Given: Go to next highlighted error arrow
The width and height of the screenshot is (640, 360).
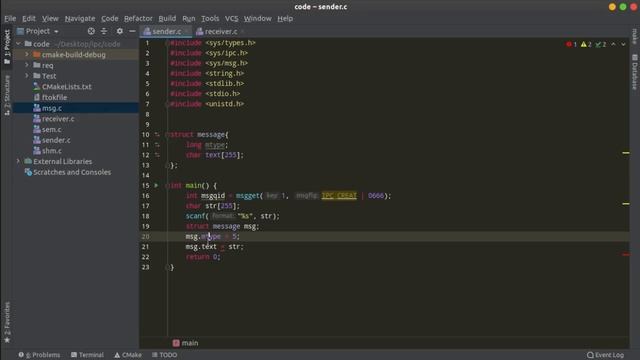Looking at the screenshot, I should [623, 44].
